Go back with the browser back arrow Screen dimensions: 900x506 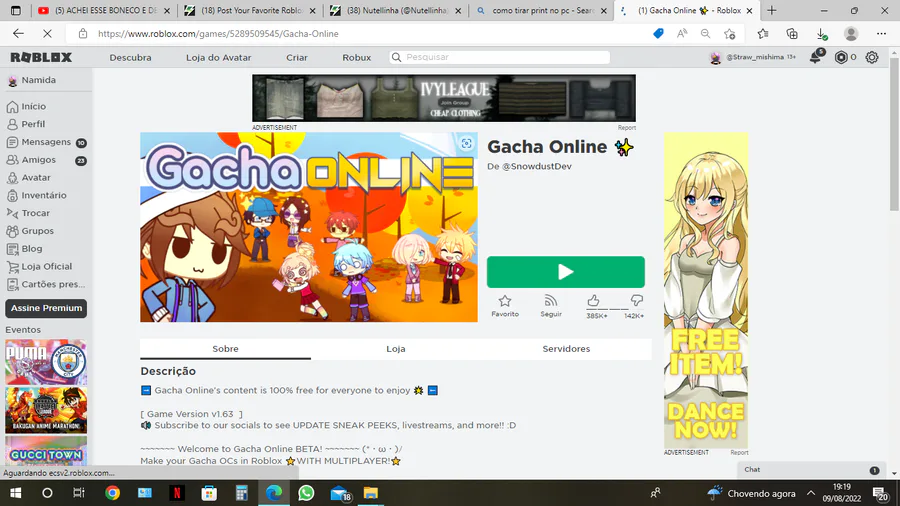(18, 34)
